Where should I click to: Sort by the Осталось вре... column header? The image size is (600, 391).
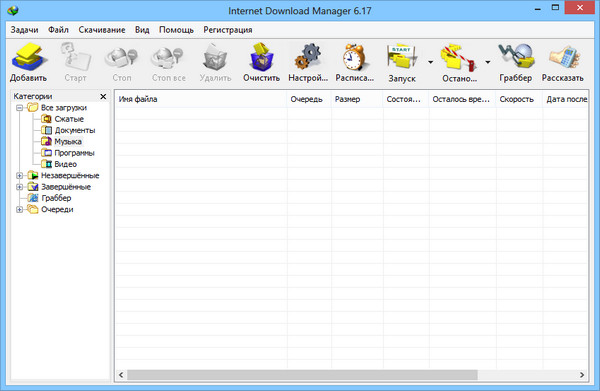463,99
